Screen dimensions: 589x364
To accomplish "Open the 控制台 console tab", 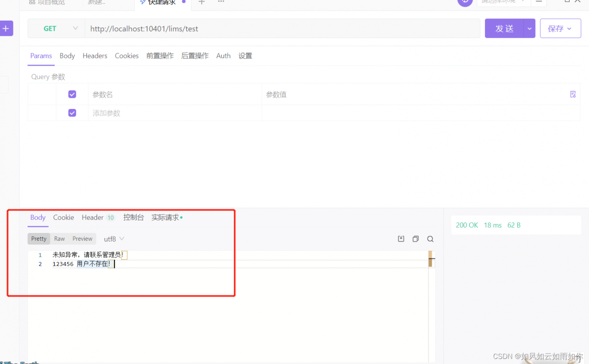I will 134,217.
